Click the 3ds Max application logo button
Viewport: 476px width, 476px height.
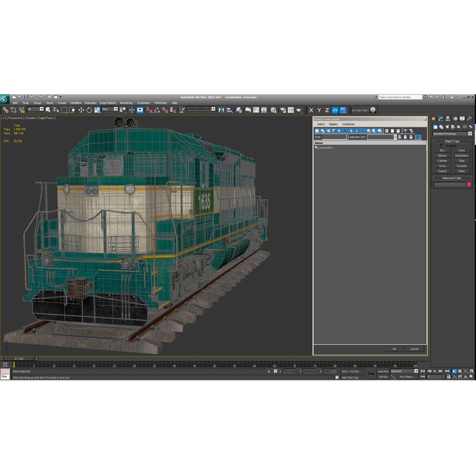[x=4, y=99]
